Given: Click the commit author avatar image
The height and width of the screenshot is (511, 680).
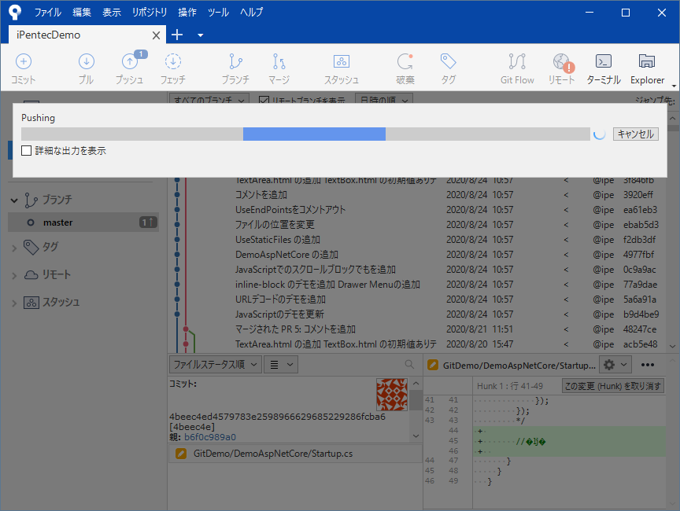Looking at the screenshot, I should tap(392, 394).
